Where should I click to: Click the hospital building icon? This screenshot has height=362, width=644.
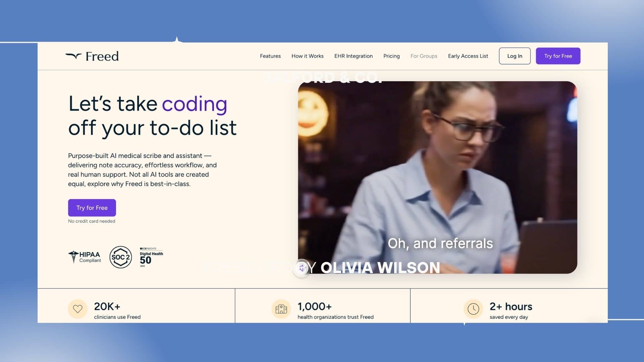[281, 309]
